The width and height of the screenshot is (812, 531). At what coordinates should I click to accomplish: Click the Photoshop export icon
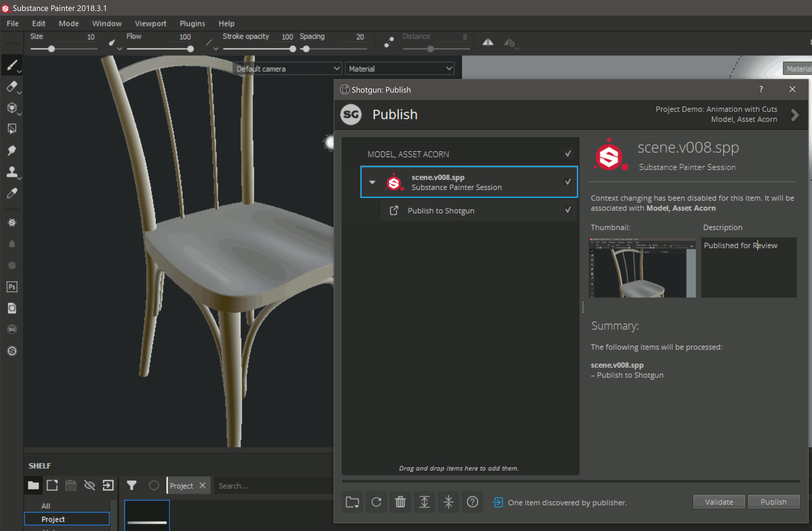pos(12,287)
